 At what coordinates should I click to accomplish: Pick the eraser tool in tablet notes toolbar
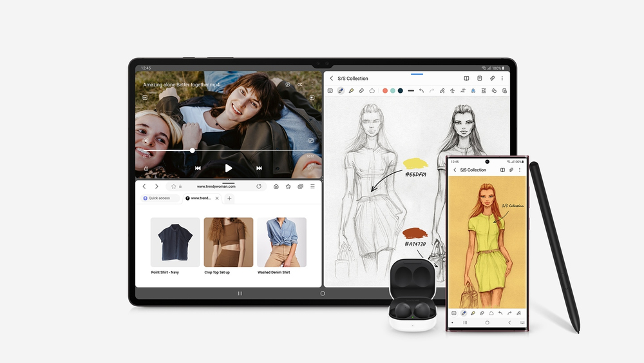click(361, 91)
